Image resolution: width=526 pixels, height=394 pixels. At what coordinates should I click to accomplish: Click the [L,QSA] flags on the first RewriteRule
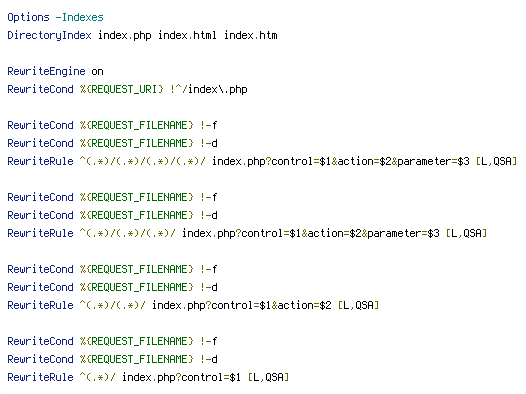pos(496,162)
